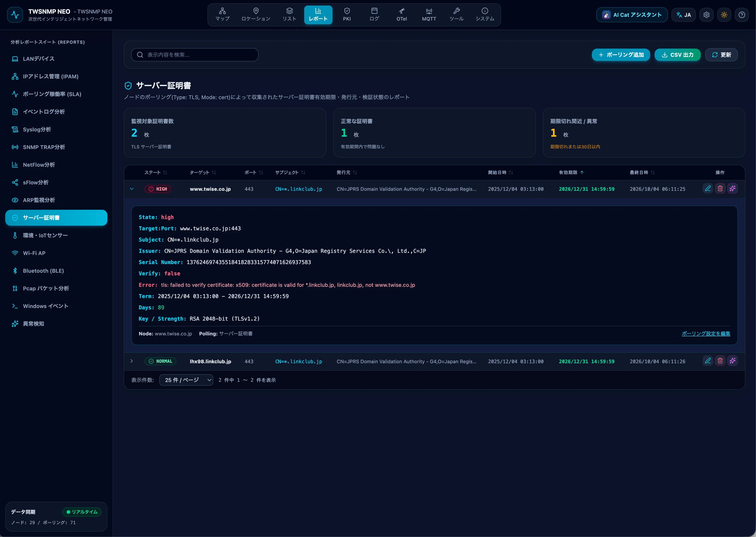Select サーバー証明書 in the sidebar
Screen dimensions: 756x537
56,217
